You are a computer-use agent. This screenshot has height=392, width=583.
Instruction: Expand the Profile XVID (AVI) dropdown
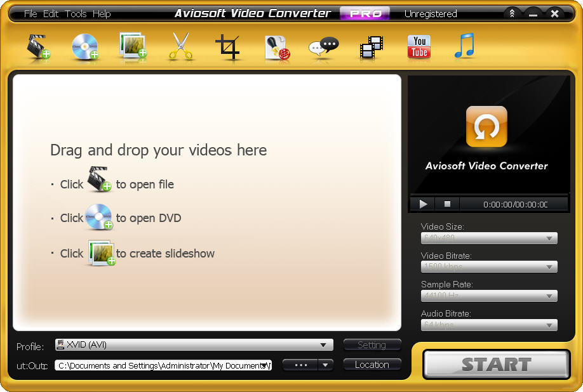click(194, 345)
